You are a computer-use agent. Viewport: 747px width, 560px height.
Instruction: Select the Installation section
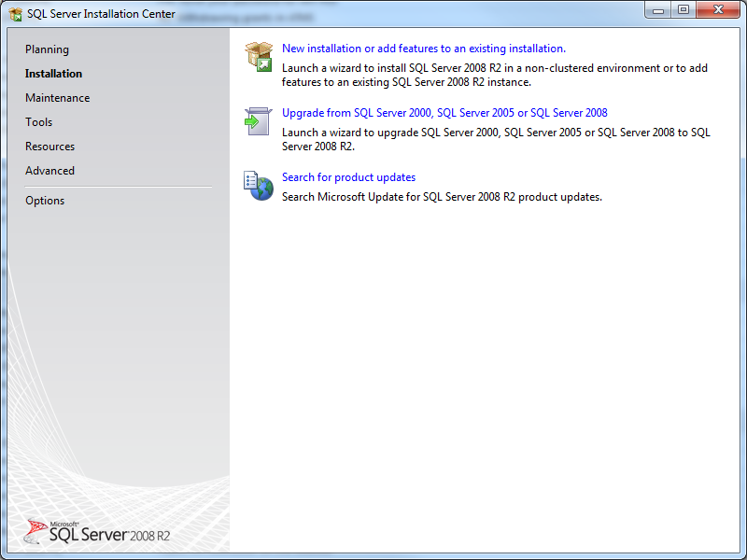[x=54, y=73]
